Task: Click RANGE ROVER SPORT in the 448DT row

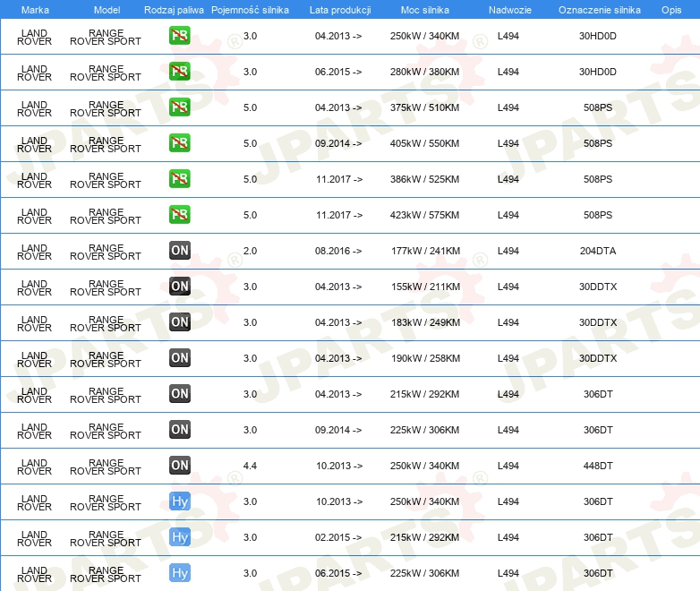Action: pyautogui.click(x=106, y=467)
